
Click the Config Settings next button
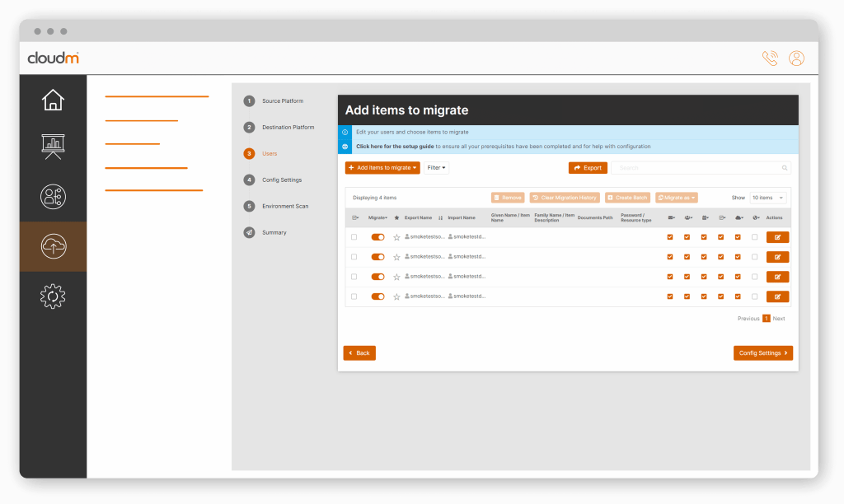[x=763, y=353]
